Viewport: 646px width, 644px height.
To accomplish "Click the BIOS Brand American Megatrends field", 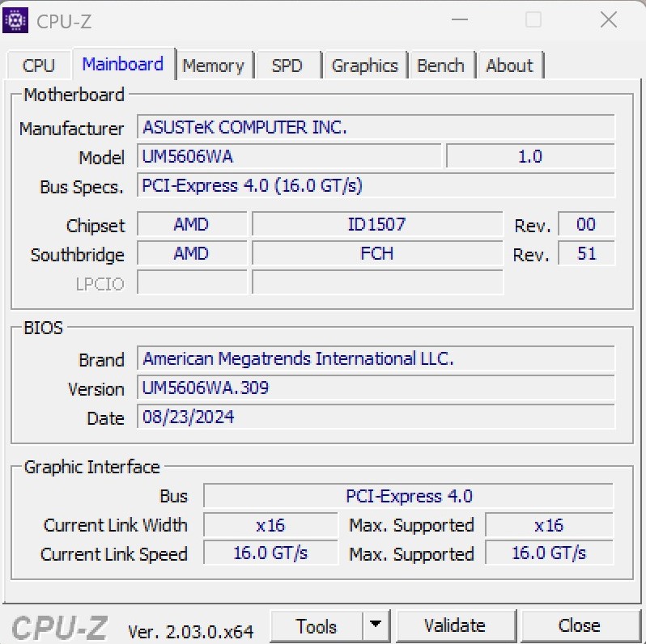I will tap(376, 358).
